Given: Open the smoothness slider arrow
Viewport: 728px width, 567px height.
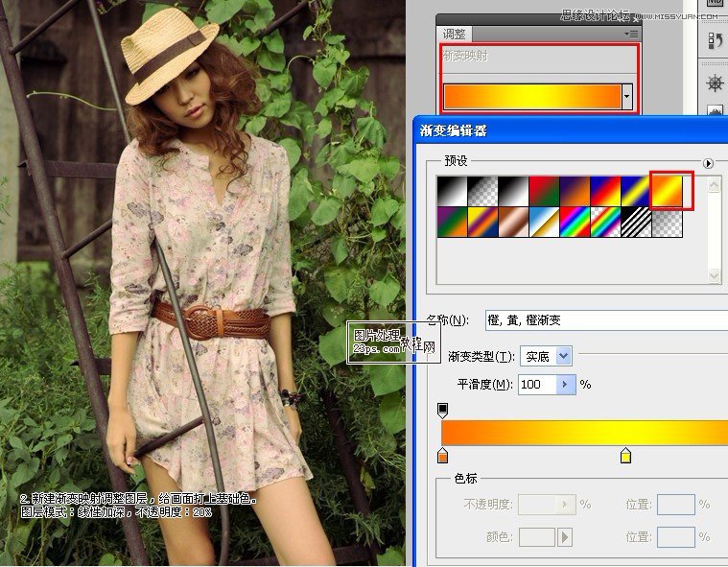Looking at the screenshot, I should tap(566, 385).
